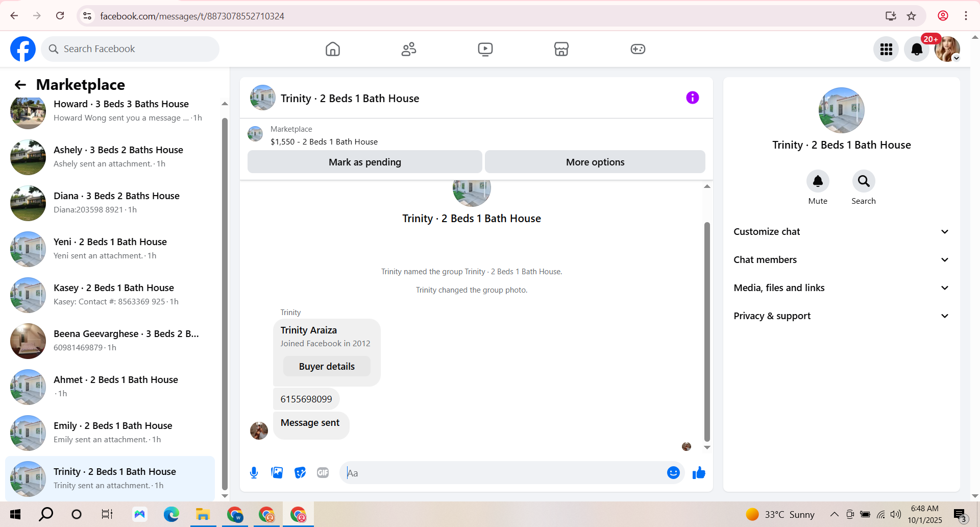Open the Video (Watch) icon

pos(485,49)
